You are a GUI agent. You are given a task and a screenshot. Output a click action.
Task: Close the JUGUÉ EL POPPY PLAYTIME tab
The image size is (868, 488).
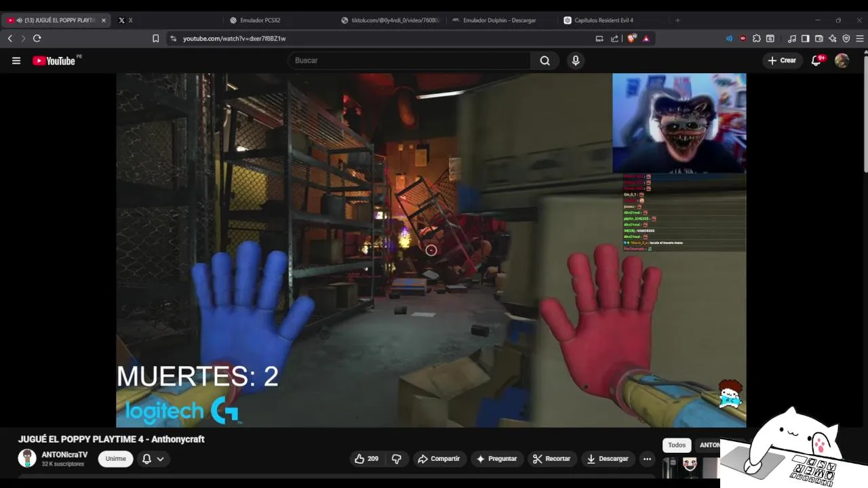click(104, 20)
